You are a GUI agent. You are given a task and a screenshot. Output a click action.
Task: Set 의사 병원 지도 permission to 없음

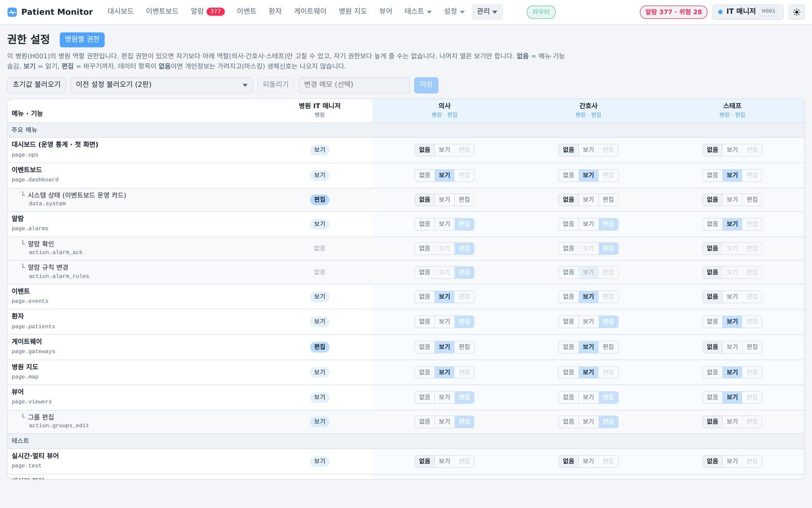(x=425, y=372)
